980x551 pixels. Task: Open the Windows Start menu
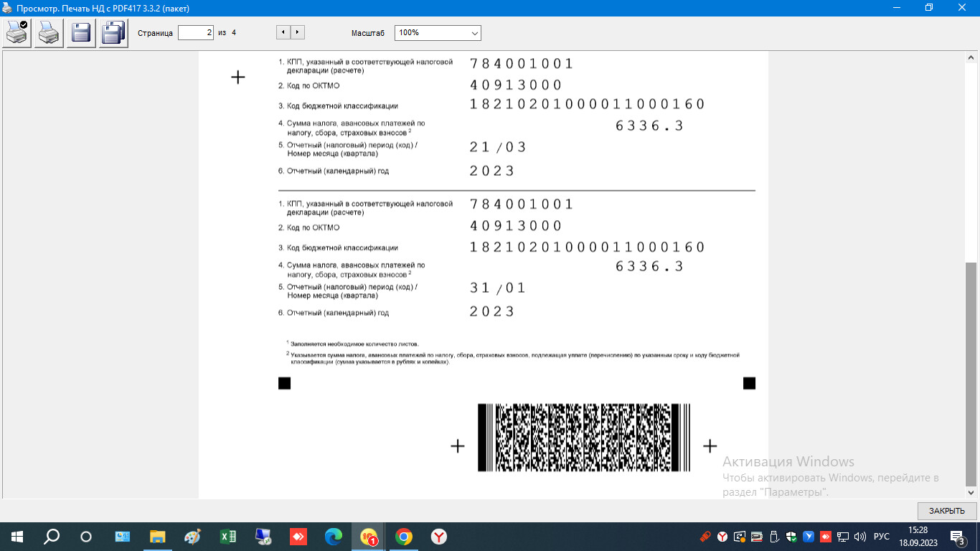coord(17,537)
